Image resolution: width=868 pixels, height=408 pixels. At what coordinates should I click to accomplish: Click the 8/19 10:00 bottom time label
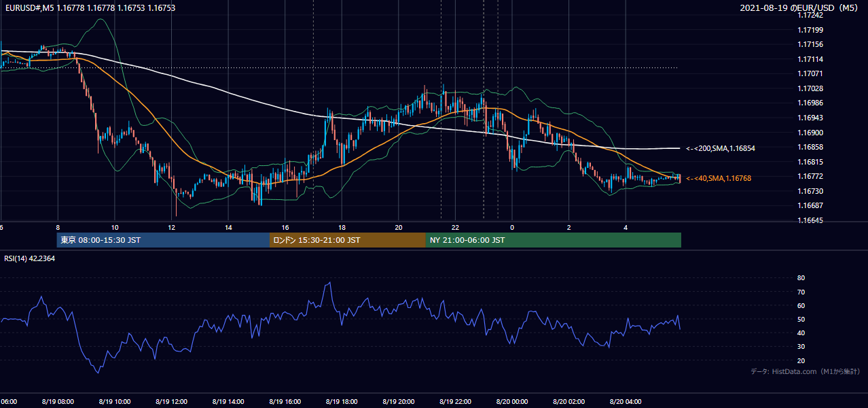coord(115,401)
